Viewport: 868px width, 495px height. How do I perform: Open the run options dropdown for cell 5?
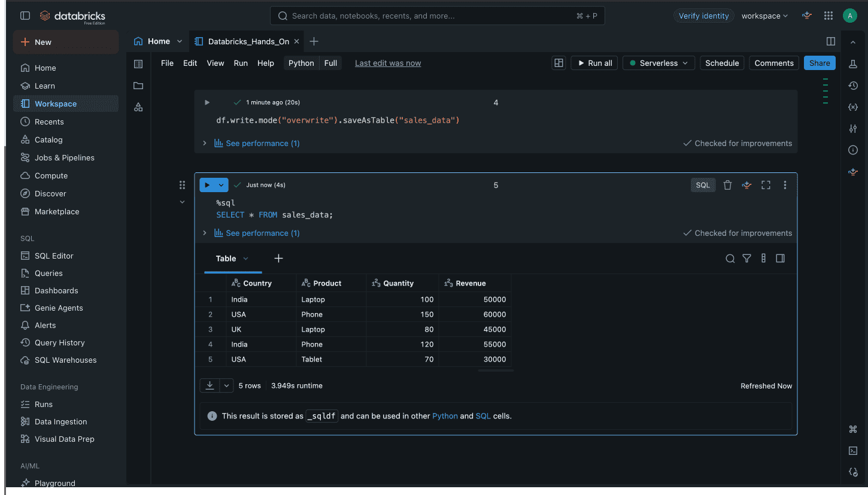click(x=221, y=186)
